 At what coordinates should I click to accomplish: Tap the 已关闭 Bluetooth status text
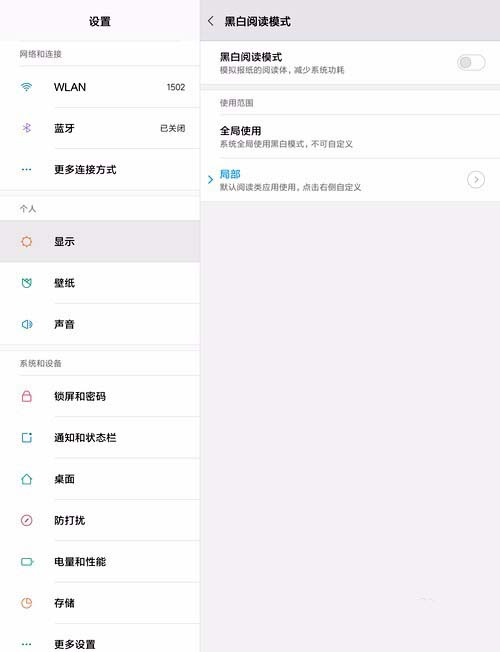(173, 128)
